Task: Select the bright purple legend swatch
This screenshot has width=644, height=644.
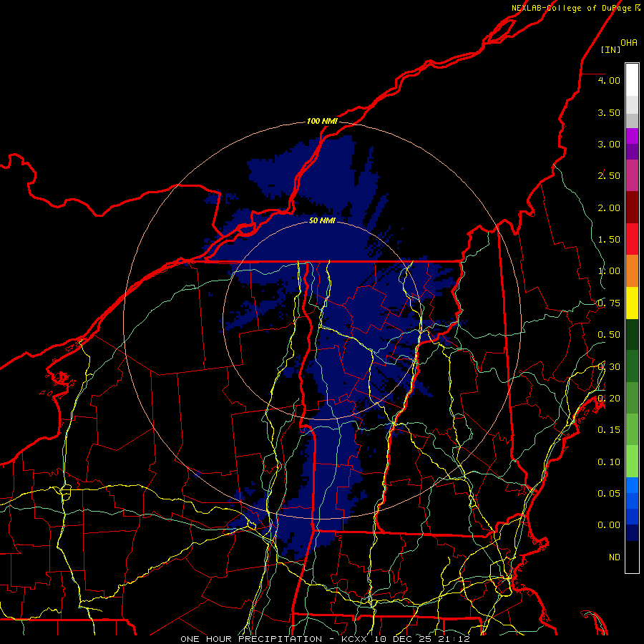Action: click(x=632, y=136)
